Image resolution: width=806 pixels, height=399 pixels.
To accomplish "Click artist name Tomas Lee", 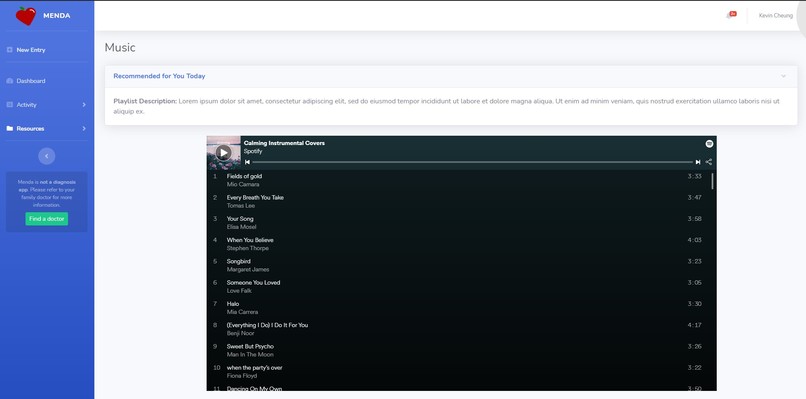I will [x=241, y=206].
